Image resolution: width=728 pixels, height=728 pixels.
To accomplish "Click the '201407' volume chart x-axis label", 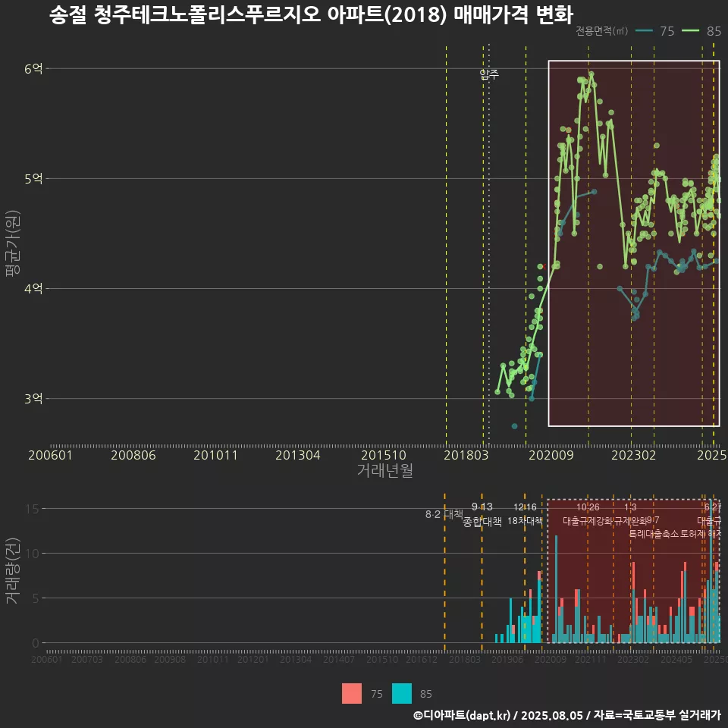I will click(338, 659).
